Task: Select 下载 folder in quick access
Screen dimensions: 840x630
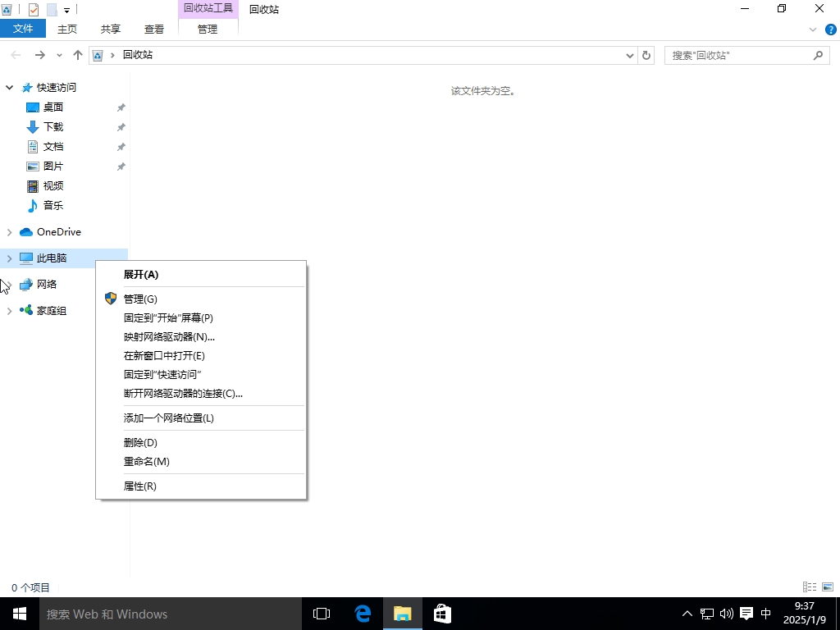Action: [x=53, y=127]
